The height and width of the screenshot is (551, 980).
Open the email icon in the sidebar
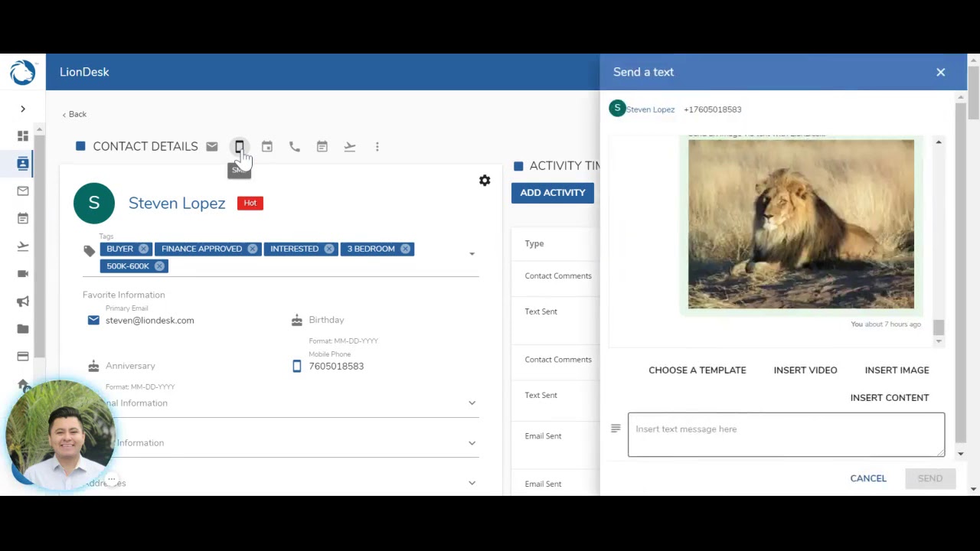point(23,191)
